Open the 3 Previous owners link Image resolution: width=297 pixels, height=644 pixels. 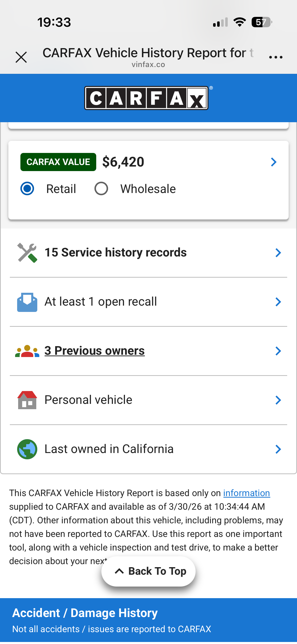94,351
